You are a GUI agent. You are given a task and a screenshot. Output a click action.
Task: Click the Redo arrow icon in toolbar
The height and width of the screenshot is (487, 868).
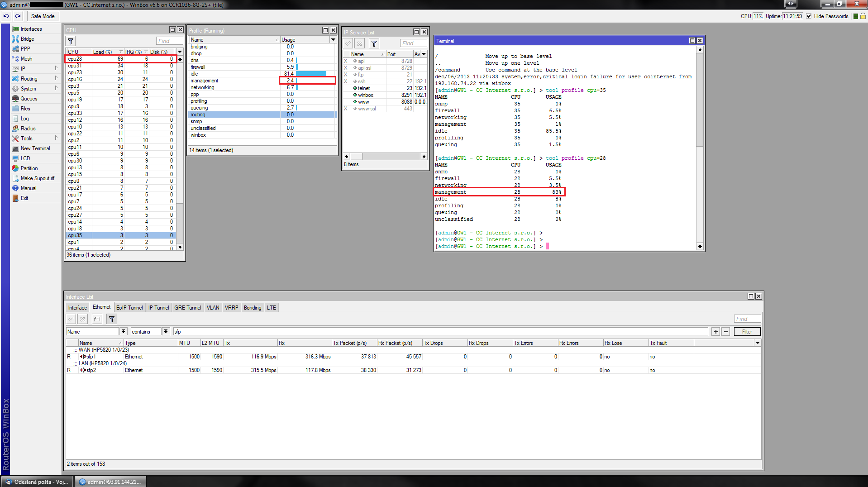pos(18,16)
